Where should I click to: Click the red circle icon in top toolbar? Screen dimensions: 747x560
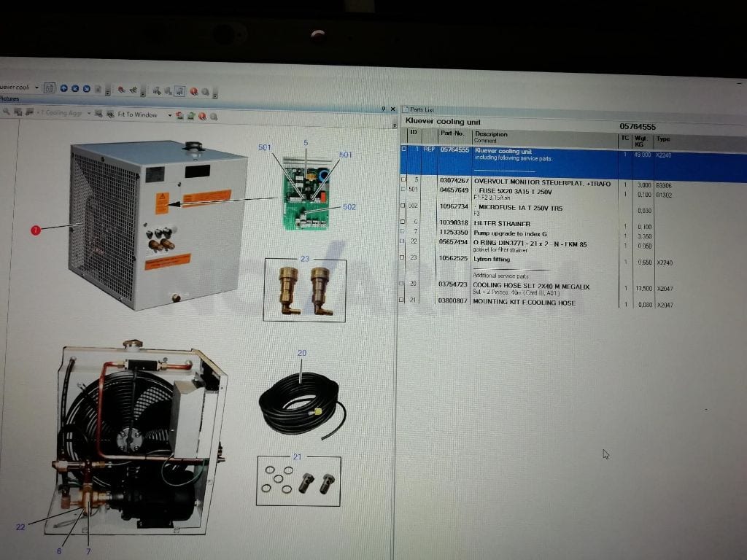[194, 91]
